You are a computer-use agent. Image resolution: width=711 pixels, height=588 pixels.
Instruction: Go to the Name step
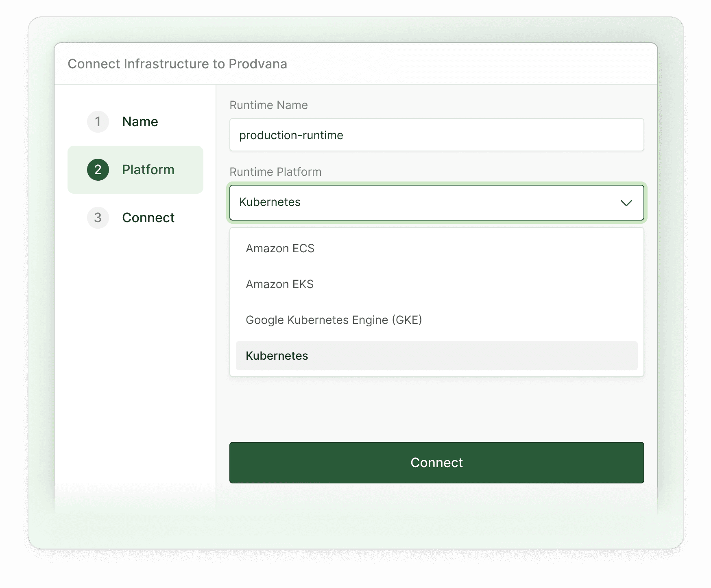tap(135, 122)
